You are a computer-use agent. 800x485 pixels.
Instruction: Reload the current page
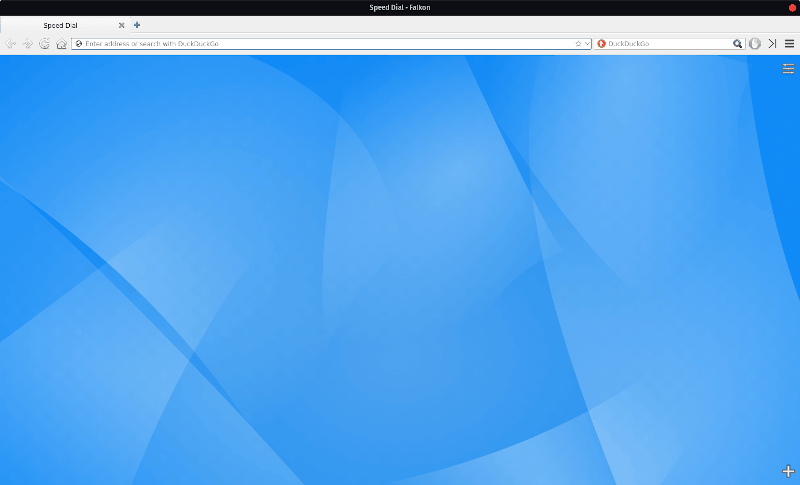click(44, 44)
